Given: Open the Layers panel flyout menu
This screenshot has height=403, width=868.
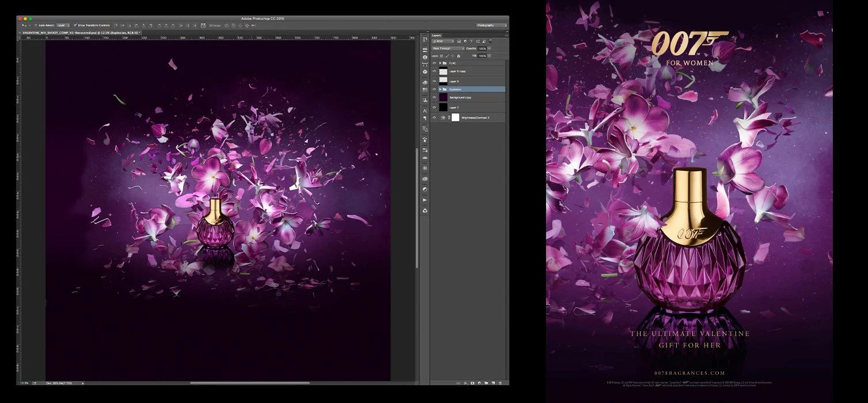Looking at the screenshot, I should pyautogui.click(x=507, y=35).
